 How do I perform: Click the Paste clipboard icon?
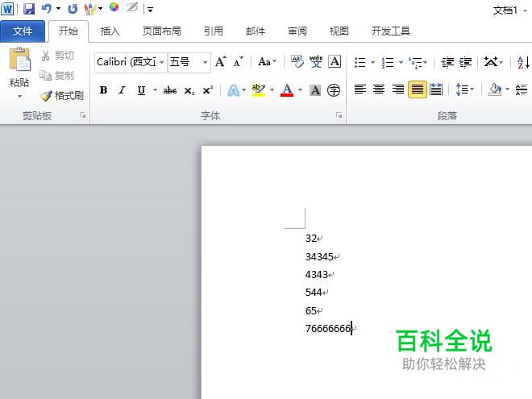[x=19, y=60]
